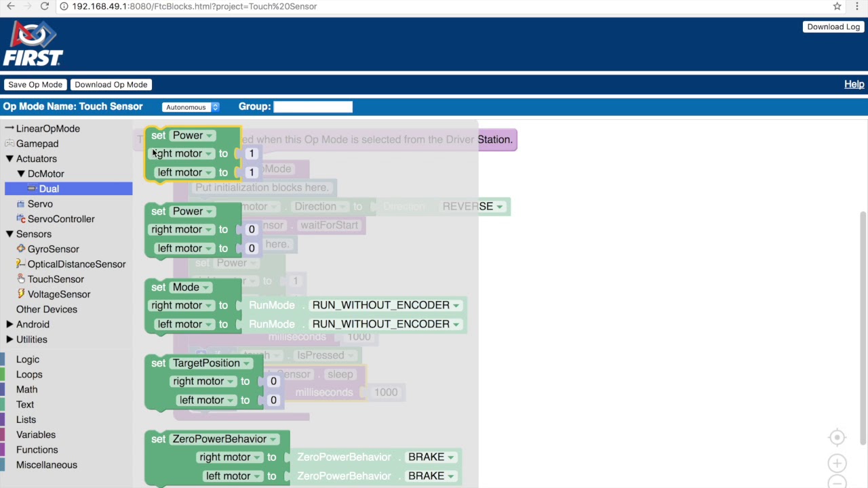Click the Save Op Mode button
This screenshot has width=868, height=488.
tap(35, 85)
